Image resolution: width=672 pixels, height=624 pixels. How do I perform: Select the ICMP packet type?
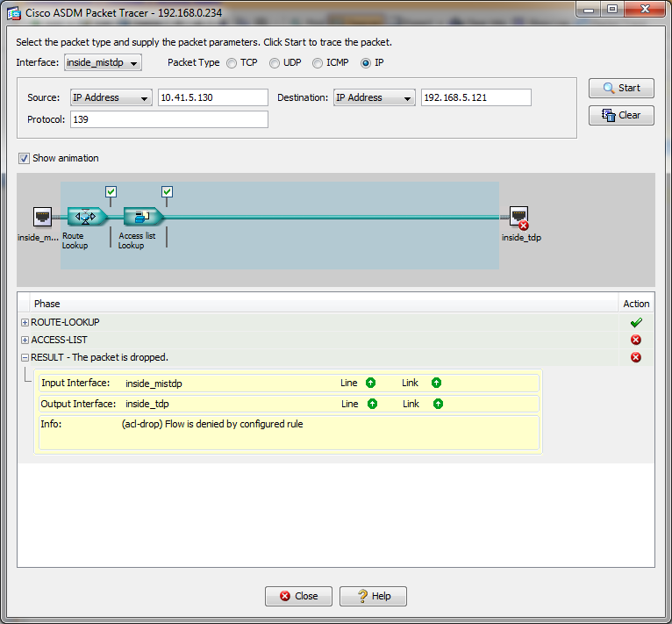pos(318,63)
